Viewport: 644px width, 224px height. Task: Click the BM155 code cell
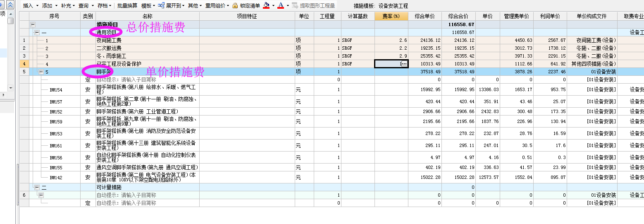(56, 168)
